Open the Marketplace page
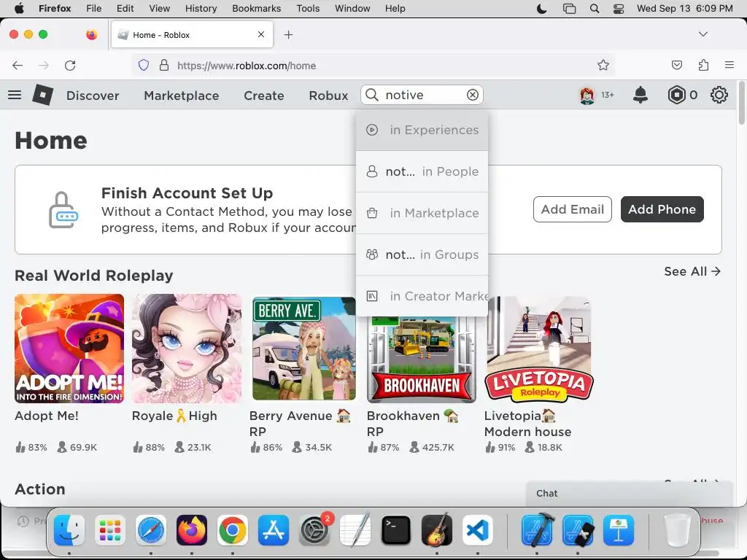The height and width of the screenshot is (560, 747). pos(182,96)
